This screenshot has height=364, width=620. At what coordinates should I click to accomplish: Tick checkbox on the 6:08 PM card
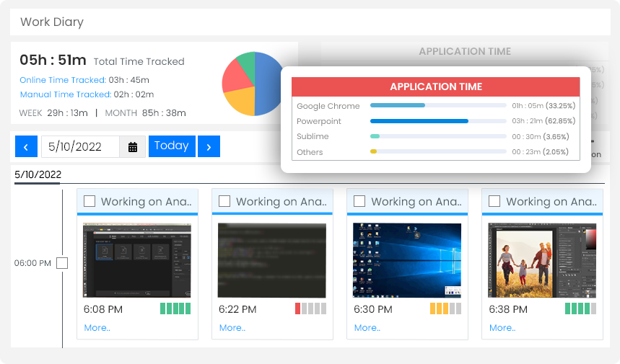(x=89, y=201)
